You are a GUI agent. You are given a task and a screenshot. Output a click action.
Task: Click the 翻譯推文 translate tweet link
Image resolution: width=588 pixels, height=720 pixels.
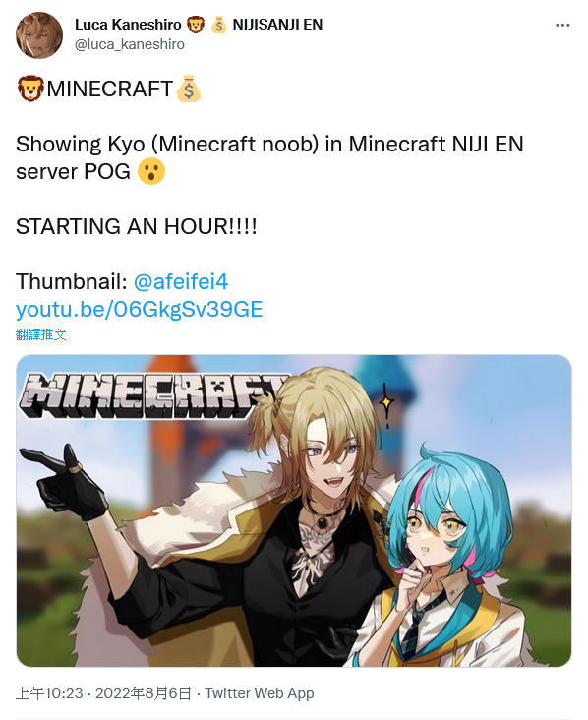(x=40, y=334)
